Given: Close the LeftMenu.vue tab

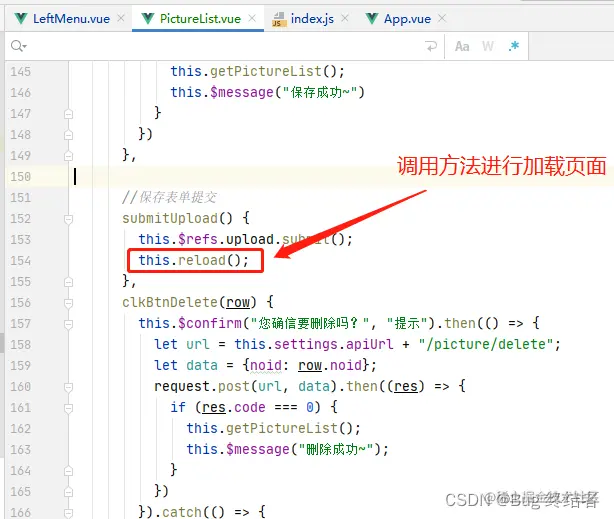Looking at the screenshot, I should [x=121, y=18].
